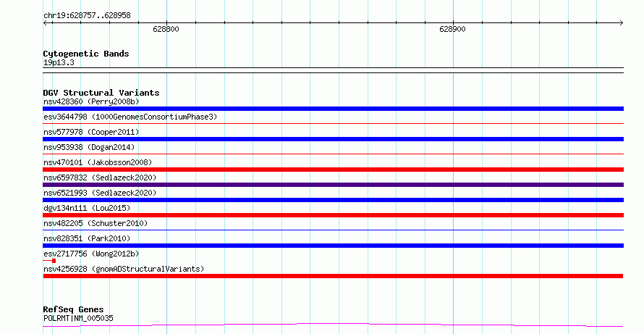Click the cytogenetic band 19p13.3 bar
Screen dimensions: 644x334
coord(333,70)
